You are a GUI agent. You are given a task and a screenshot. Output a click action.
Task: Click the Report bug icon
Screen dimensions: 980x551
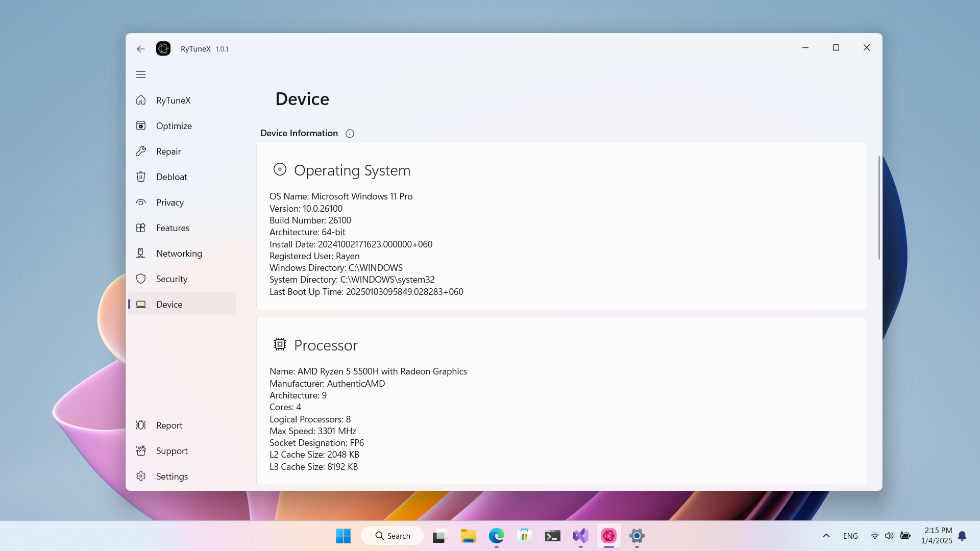[x=141, y=425]
